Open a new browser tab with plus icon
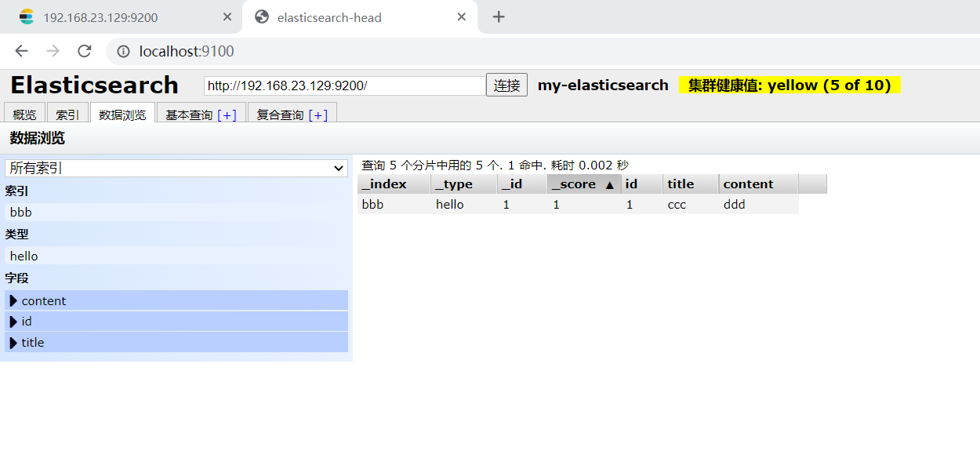This screenshot has width=980, height=451. 499,17
